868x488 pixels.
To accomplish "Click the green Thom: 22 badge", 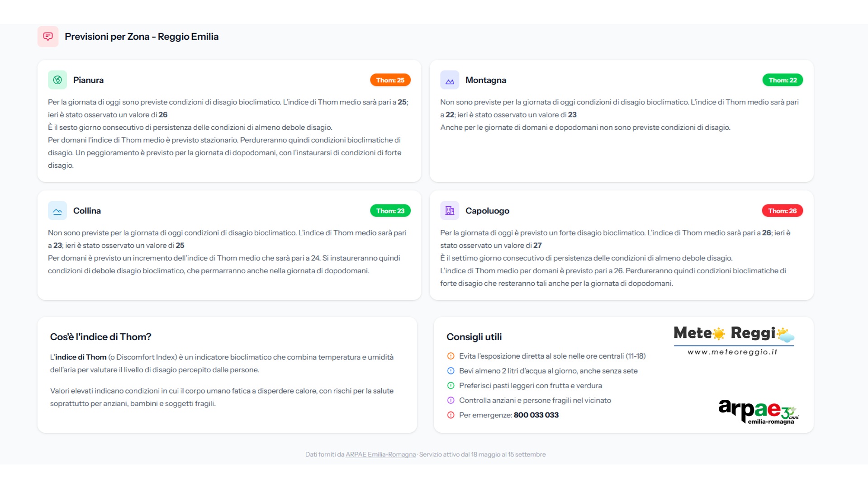I will [783, 80].
